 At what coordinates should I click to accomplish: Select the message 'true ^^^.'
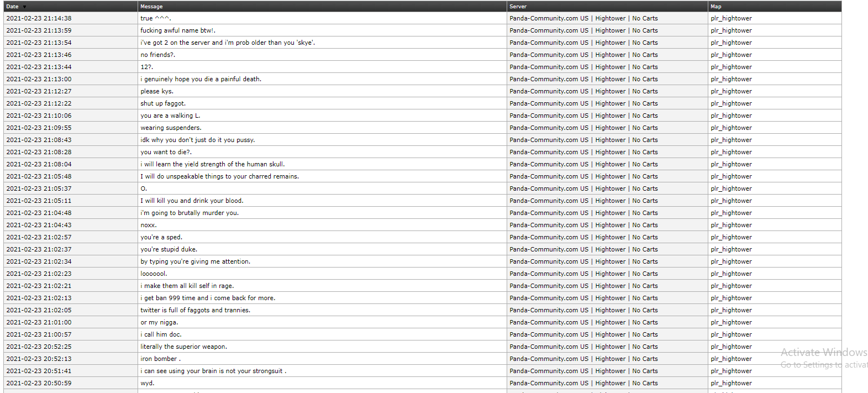tap(156, 18)
